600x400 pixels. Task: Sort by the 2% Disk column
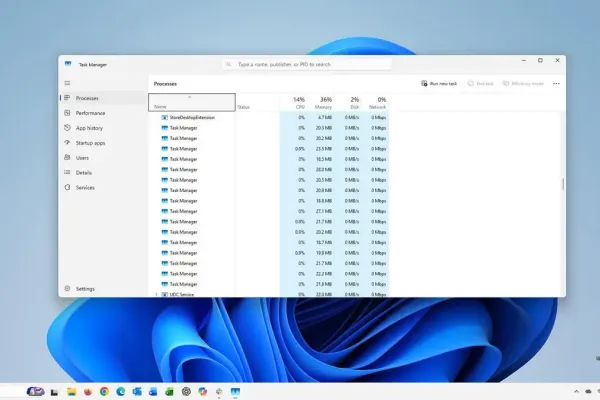[348, 102]
